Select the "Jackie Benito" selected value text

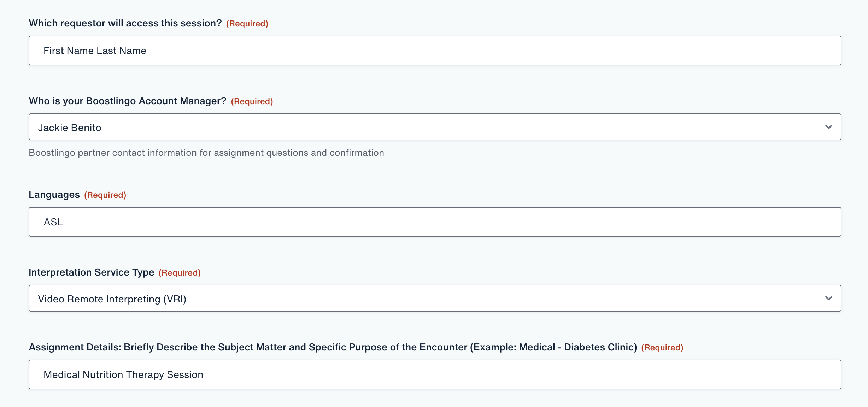coord(70,128)
